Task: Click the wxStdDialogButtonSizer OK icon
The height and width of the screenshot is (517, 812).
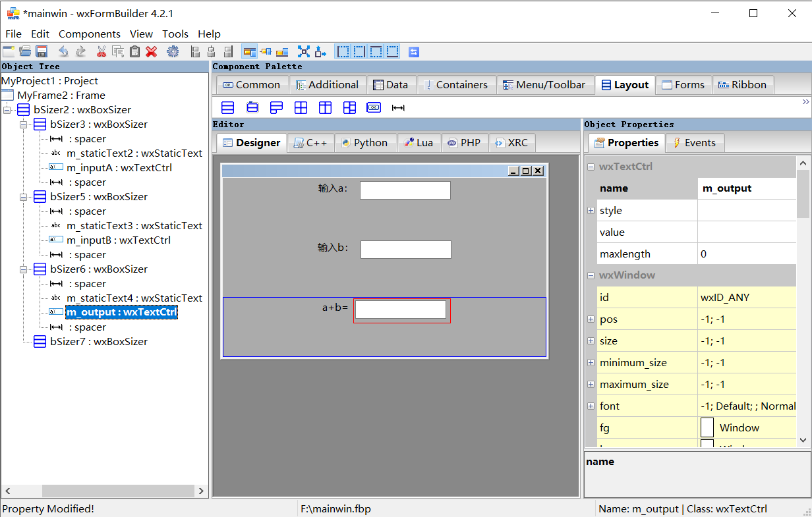Action: coord(374,107)
